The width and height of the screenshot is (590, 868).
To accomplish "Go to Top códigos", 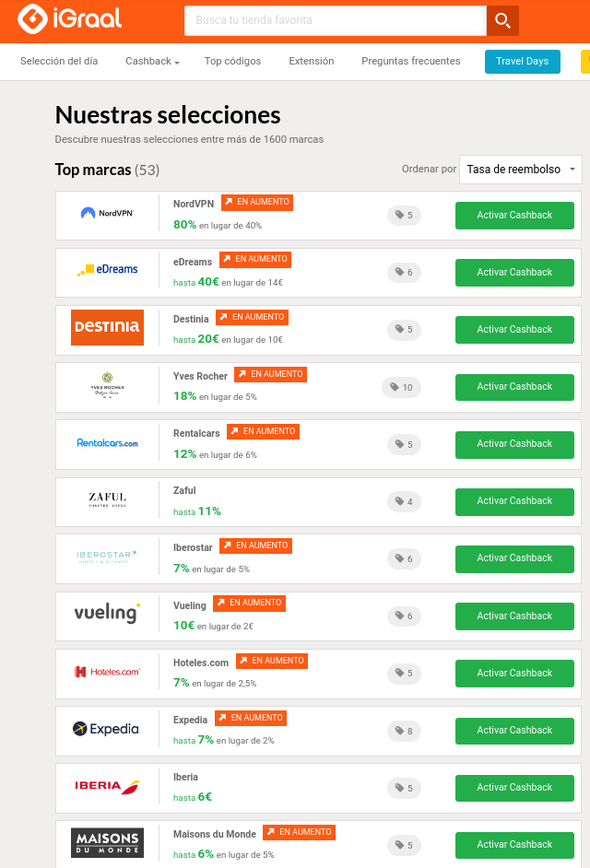I will [x=232, y=62].
